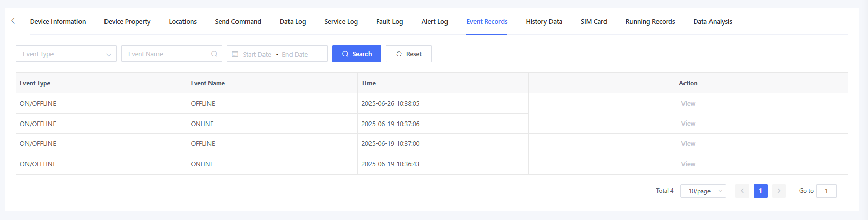Screen dimensions: 868x220
Task: Click the Start Date input
Action: [x=257, y=54]
